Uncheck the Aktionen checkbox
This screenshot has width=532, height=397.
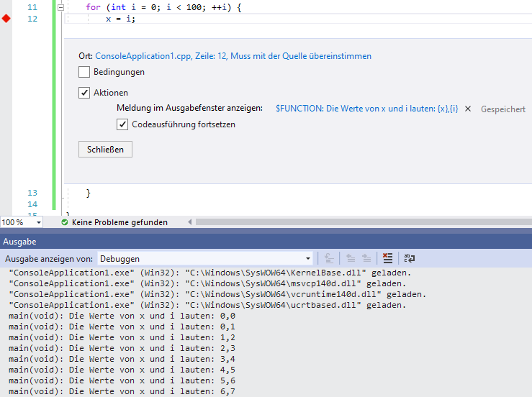tap(84, 93)
